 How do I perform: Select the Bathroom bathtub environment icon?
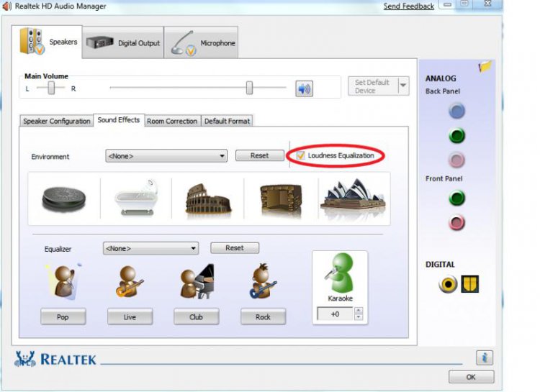[x=136, y=198]
